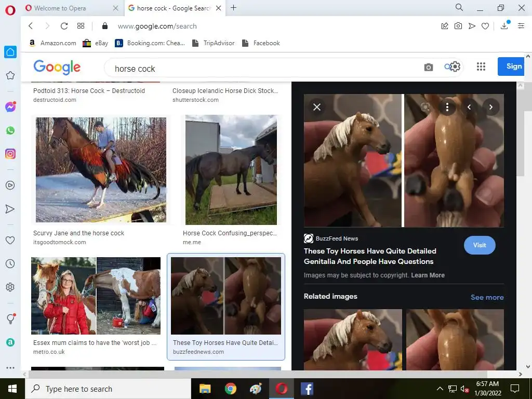Viewport: 532px width, 399px height.
Task: Open the three-dot sidebar setup menu
Action: pyautogui.click(x=10, y=368)
